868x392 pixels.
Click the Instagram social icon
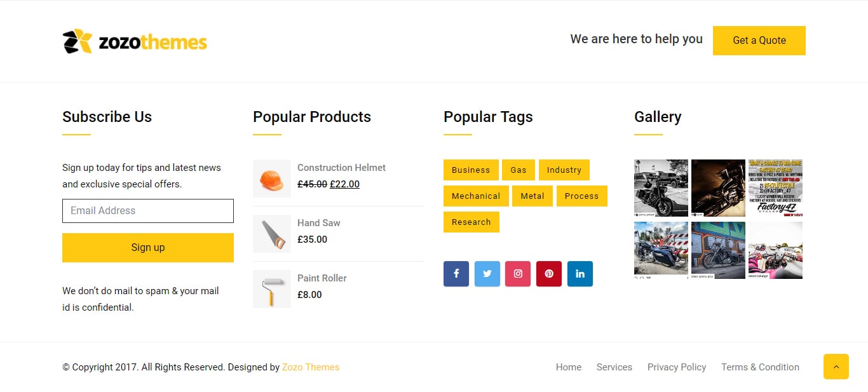[518, 274]
